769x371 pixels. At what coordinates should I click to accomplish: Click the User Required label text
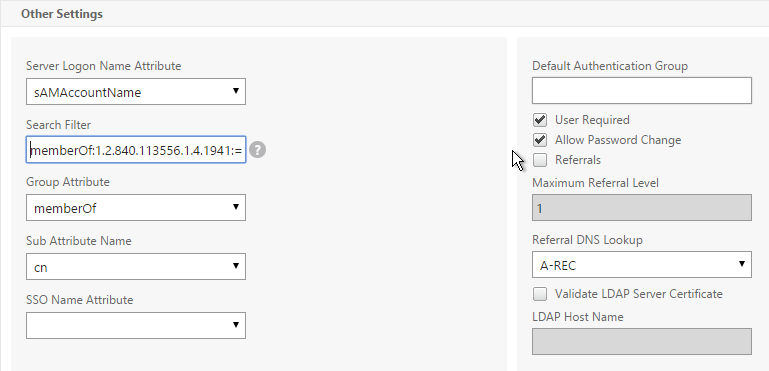point(592,120)
